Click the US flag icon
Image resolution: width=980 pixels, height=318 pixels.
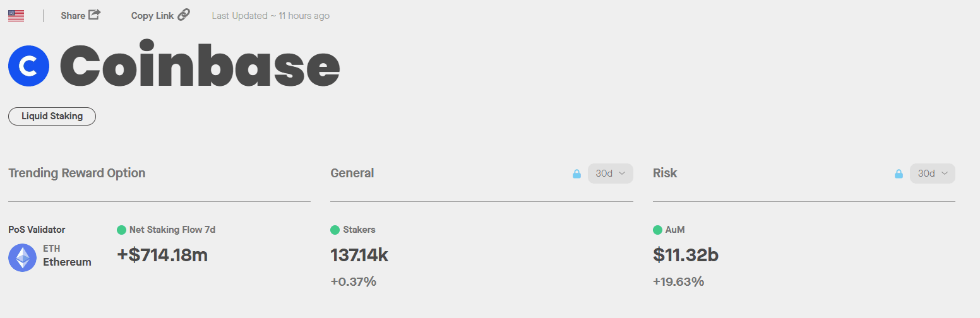point(16,16)
